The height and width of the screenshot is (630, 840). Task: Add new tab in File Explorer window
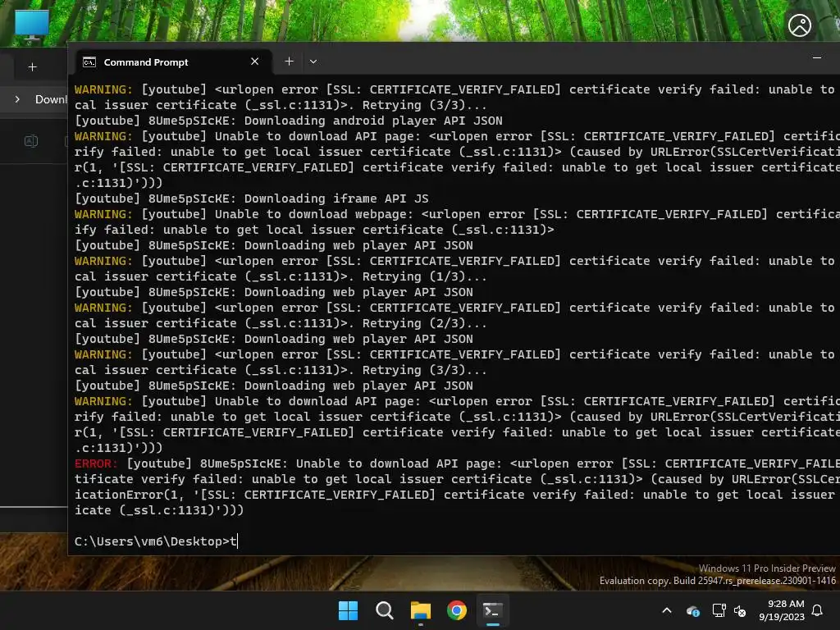pyautogui.click(x=33, y=67)
